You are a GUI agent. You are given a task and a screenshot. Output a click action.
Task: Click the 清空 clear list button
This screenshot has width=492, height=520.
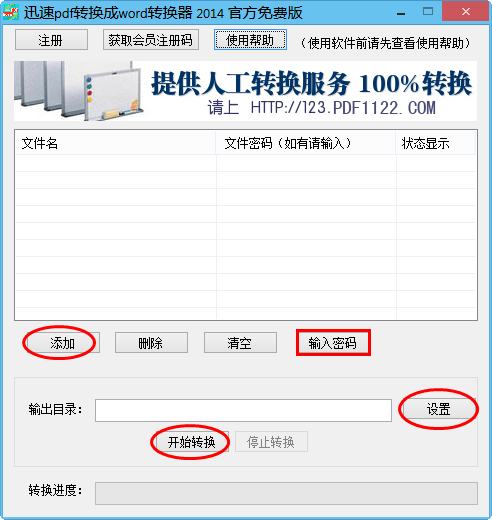(x=240, y=343)
